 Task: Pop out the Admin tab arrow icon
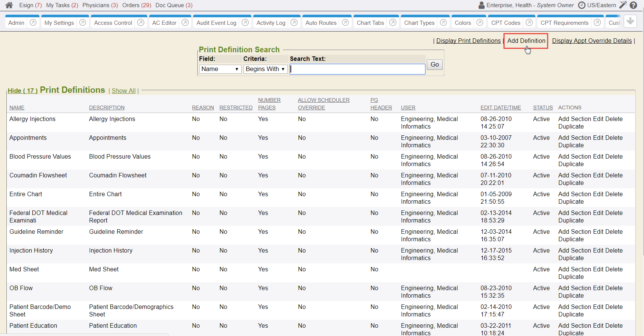click(x=33, y=23)
